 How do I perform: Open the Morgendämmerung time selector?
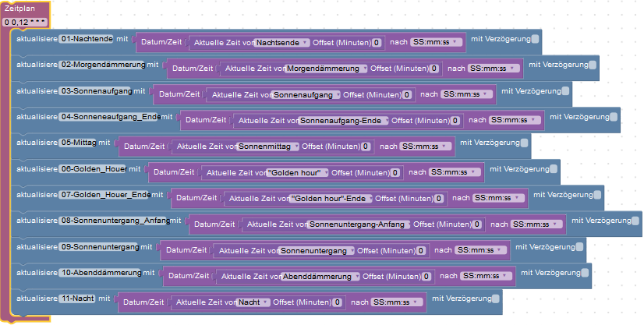(326, 69)
